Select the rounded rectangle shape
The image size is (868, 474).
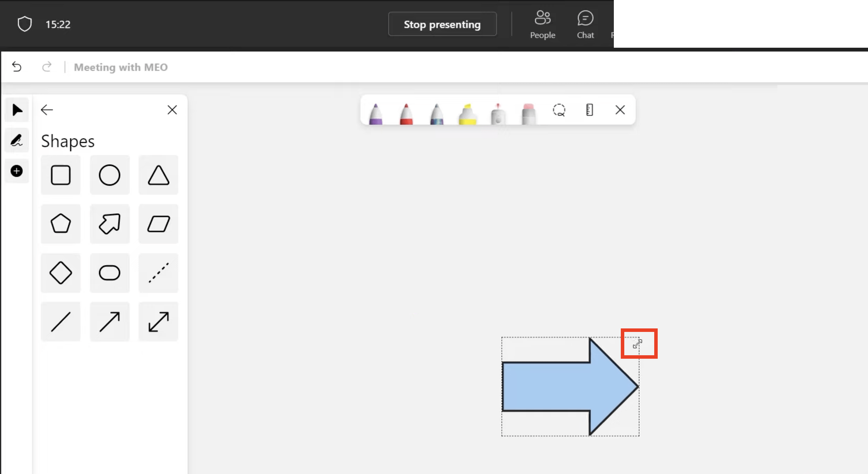[x=109, y=273]
